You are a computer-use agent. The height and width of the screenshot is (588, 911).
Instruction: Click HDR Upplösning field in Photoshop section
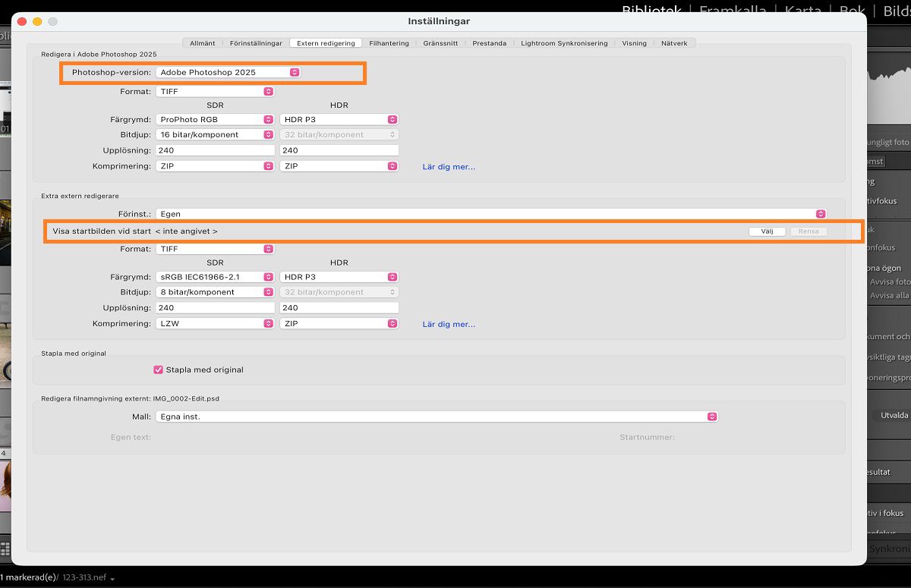pos(339,150)
